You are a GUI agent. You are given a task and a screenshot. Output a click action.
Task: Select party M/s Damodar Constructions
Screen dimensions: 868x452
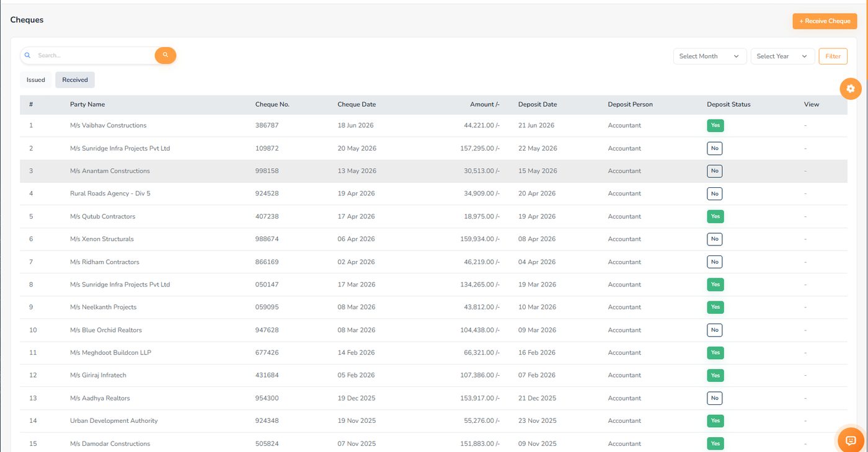click(x=110, y=443)
